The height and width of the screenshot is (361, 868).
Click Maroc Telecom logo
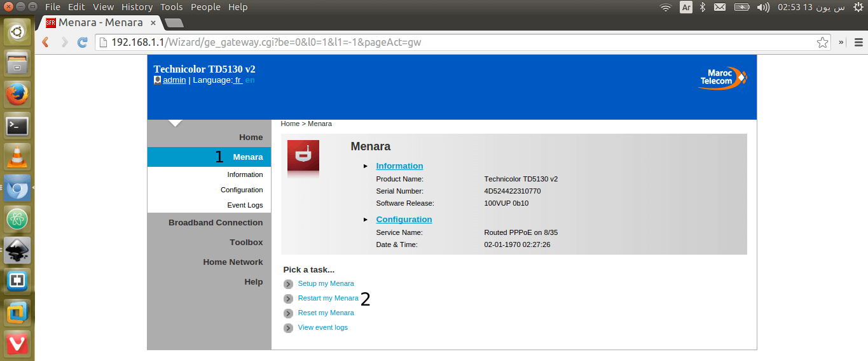click(x=723, y=78)
